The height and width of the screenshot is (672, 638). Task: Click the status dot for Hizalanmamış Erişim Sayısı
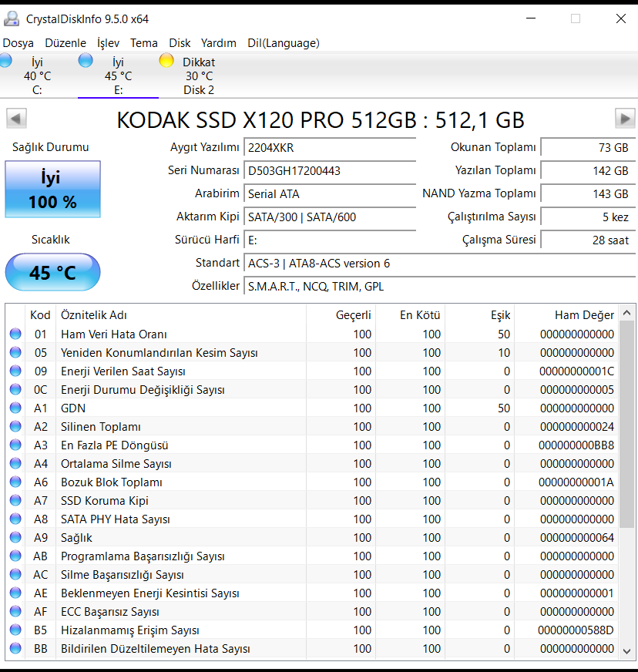(x=15, y=630)
